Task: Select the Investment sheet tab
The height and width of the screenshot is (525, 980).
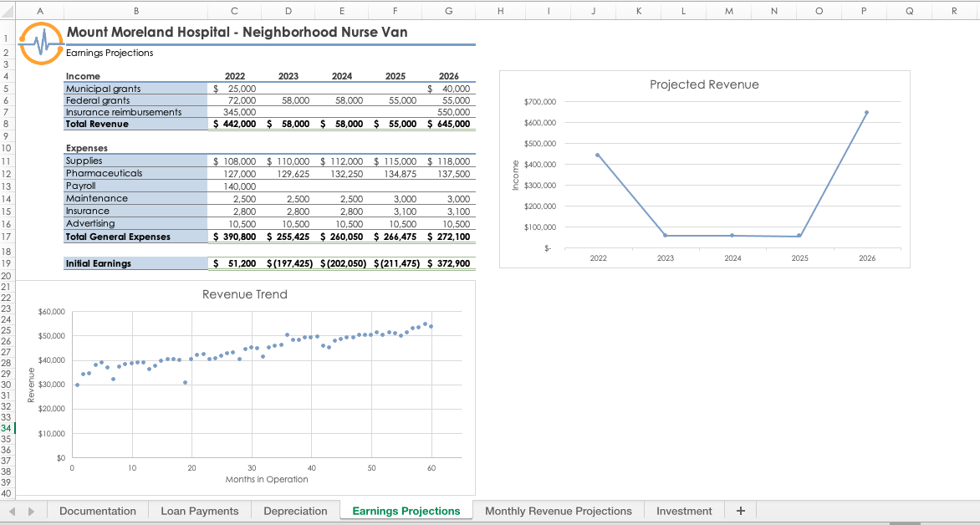Action: click(684, 510)
